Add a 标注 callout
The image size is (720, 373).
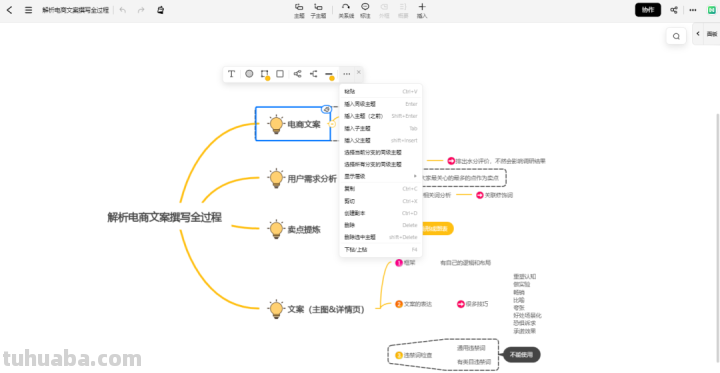[x=365, y=11]
